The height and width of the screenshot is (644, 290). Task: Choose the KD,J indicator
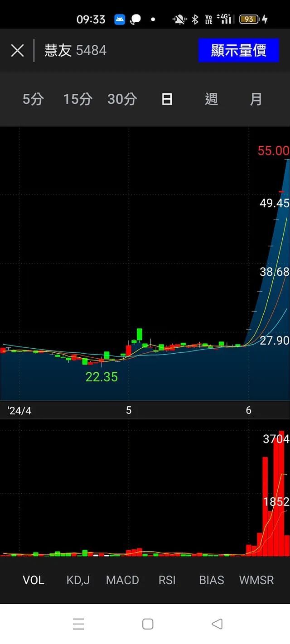(x=78, y=580)
